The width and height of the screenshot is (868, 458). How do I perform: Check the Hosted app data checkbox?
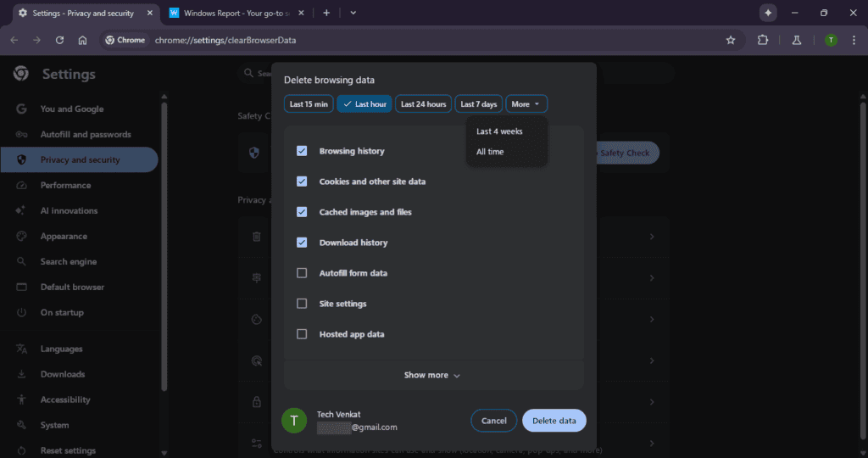[x=302, y=334]
